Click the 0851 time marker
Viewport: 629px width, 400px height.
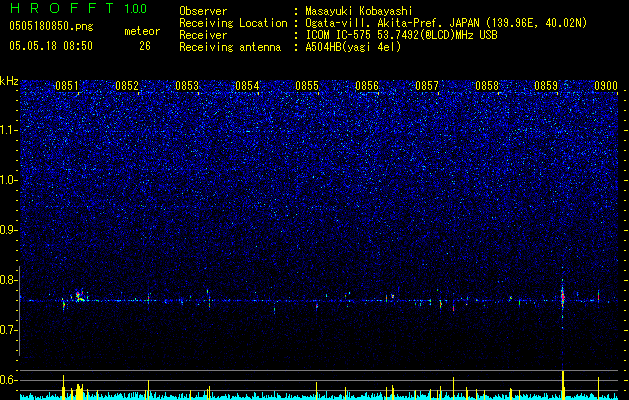pos(67,86)
